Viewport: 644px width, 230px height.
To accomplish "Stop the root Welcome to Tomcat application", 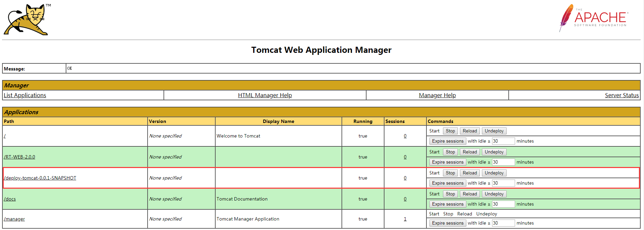I will (x=450, y=131).
